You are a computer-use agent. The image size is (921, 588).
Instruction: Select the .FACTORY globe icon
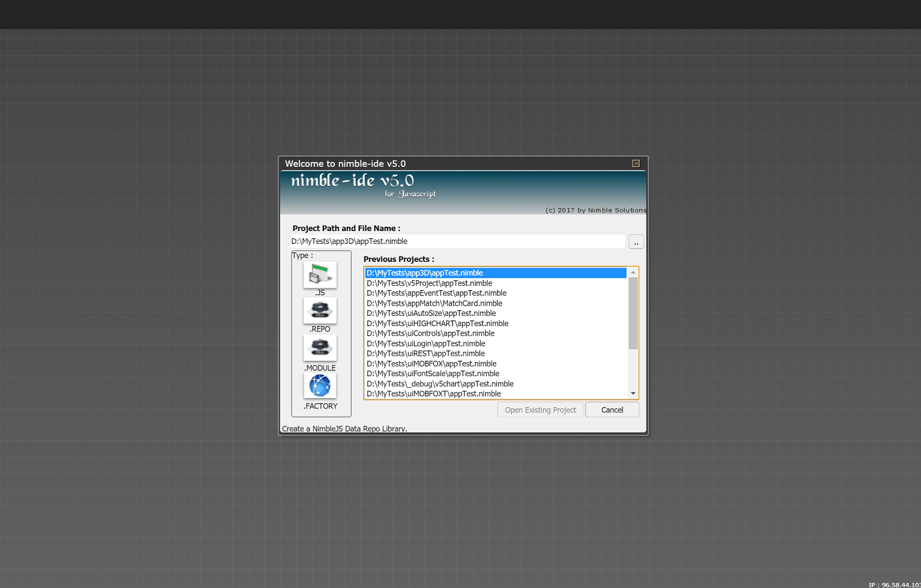pos(320,386)
